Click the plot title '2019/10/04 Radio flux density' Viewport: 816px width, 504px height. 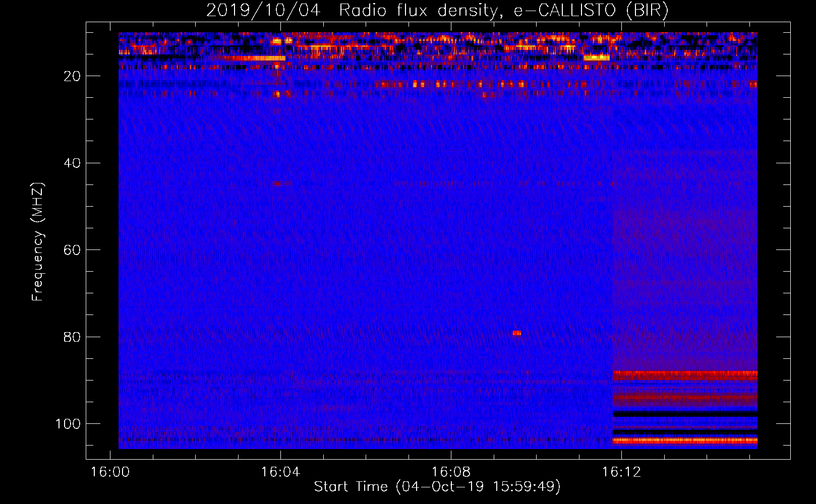point(352,11)
